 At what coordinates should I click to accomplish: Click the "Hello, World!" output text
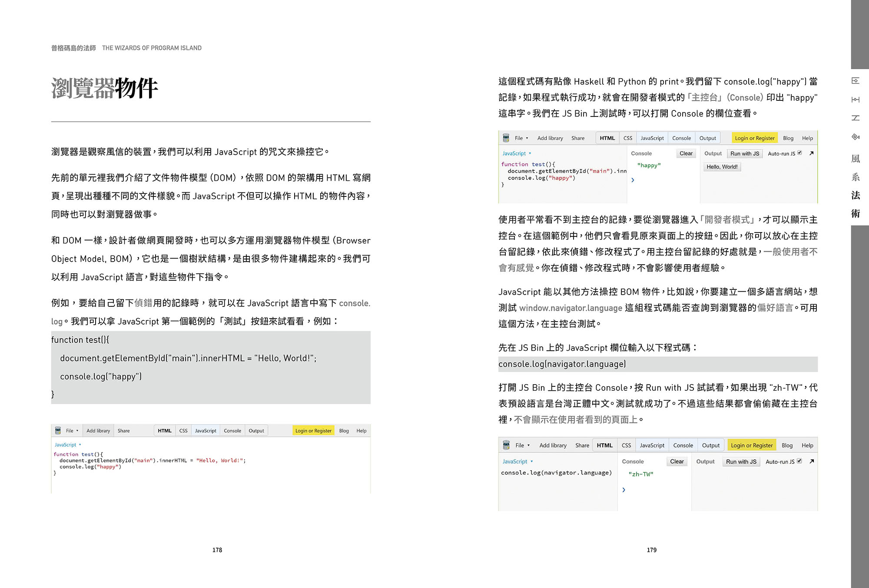pyautogui.click(x=722, y=166)
